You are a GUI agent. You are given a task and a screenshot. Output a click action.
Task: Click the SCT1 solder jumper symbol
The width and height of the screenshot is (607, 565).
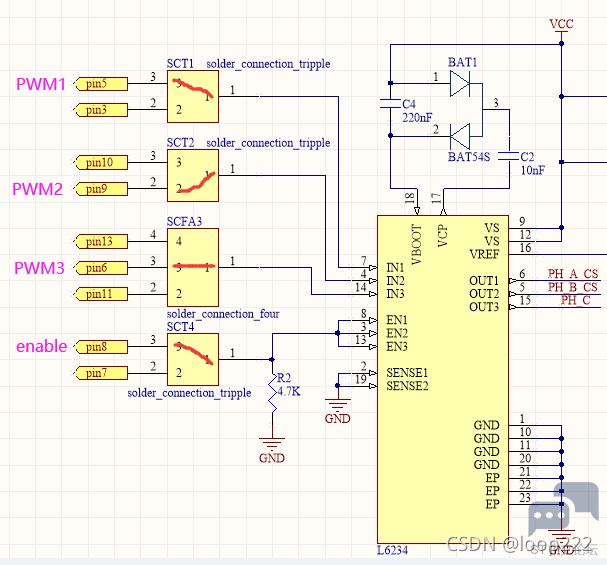[192, 96]
